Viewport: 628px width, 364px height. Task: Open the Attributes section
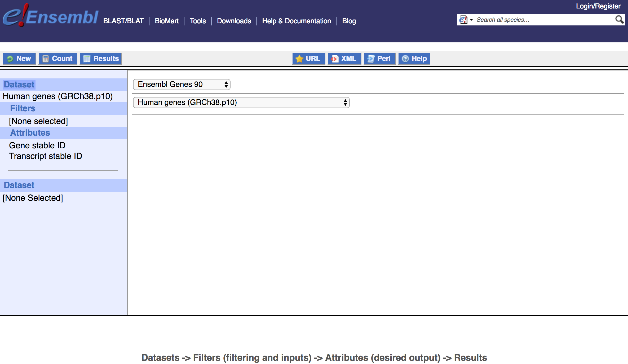point(30,133)
